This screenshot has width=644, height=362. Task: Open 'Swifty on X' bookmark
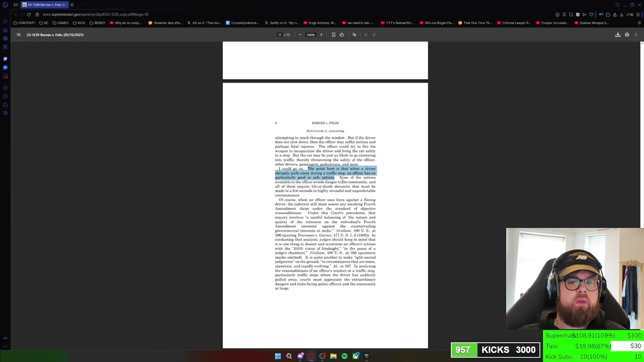click(282, 23)
